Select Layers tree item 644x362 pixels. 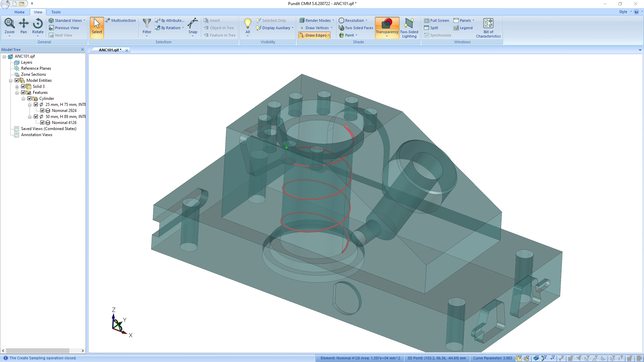(26, 62)
